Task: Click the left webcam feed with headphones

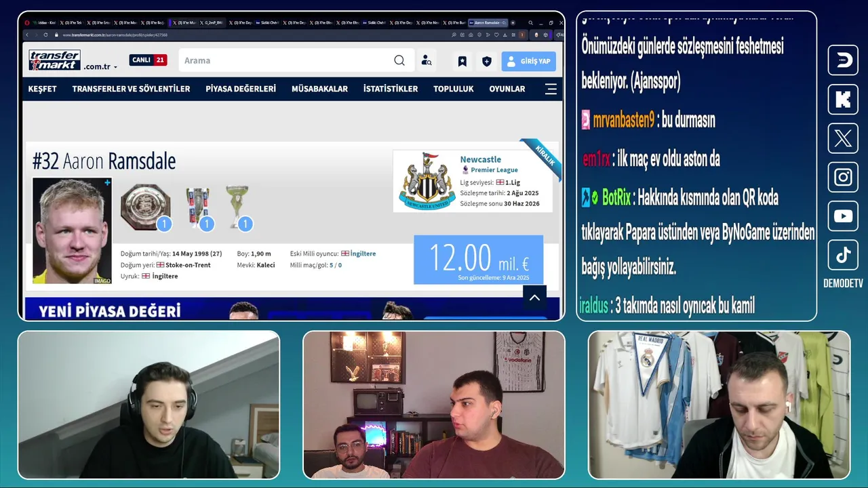Action: click(x=149, y=405)
